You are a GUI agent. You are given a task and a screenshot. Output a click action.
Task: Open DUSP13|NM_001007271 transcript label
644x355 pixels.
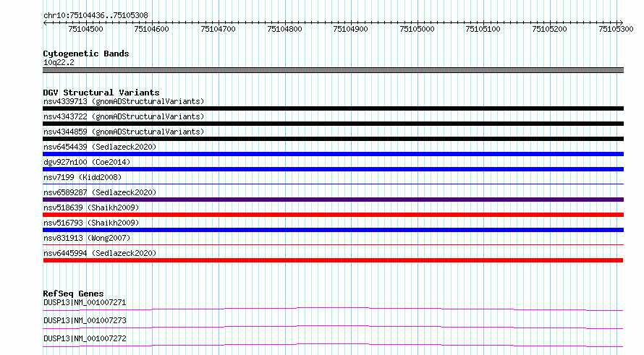tap(85, 303)
